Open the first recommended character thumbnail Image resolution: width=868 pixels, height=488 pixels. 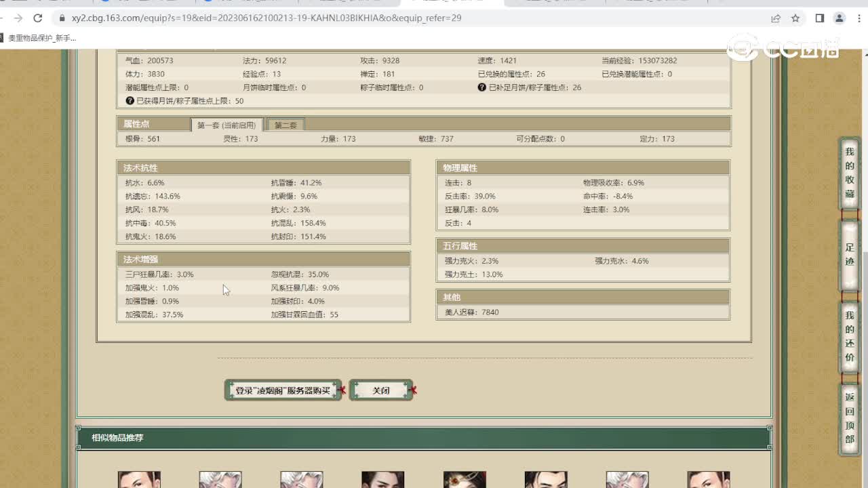pos(139,479)
